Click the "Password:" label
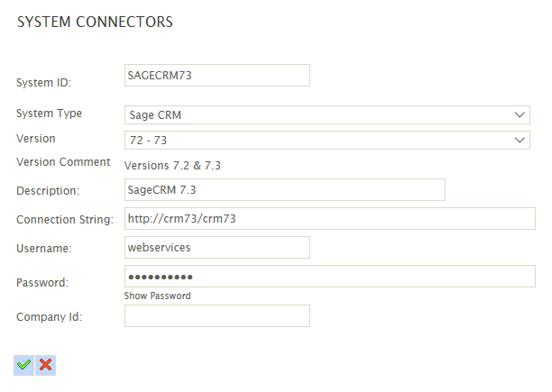 click(x=43, y=282)
